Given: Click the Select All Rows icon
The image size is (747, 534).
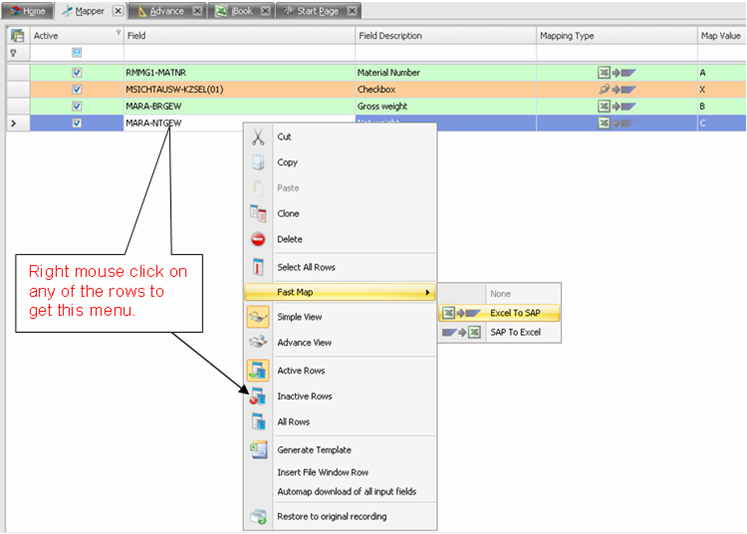Looking at the screenshot, I should (x=257, y=267).
